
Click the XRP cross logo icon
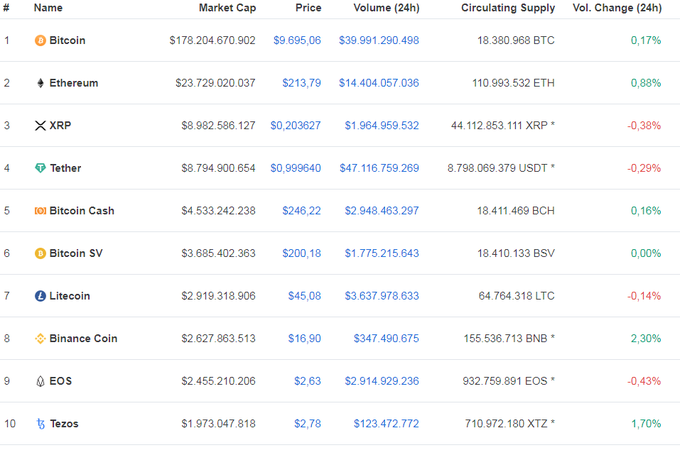40,126
